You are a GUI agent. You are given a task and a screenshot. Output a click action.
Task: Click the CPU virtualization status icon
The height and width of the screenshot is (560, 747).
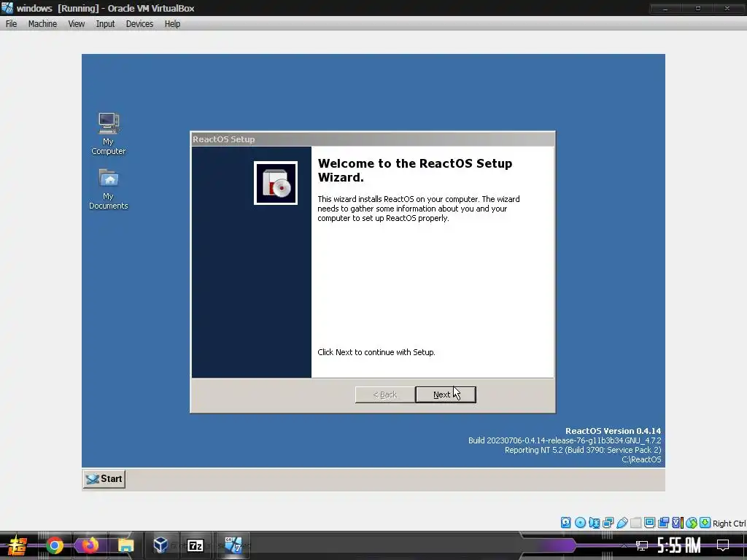pyautogui.click(x=677, y=522)
